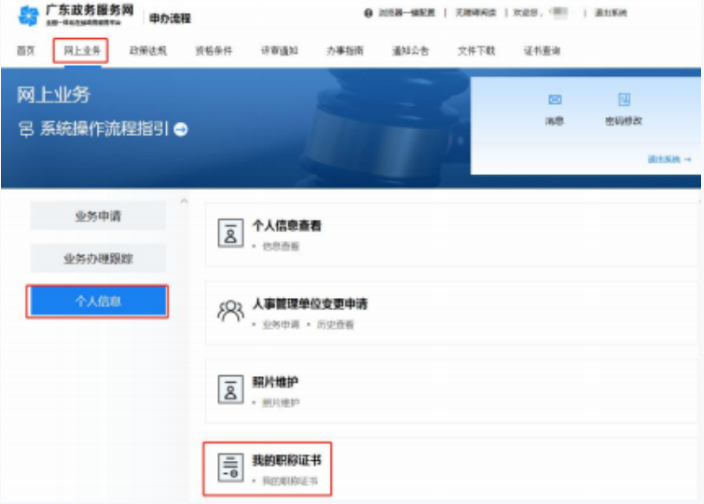Viewport: 704px width, 504px height.
Task: Click the 业务申请 sidebar button
Action: click(98, 216)
